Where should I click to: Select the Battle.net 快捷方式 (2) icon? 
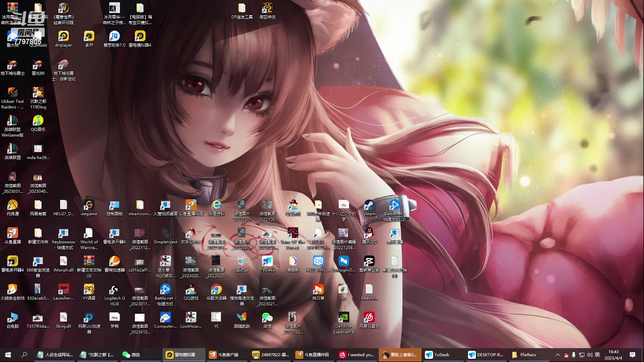click(394, 211)
